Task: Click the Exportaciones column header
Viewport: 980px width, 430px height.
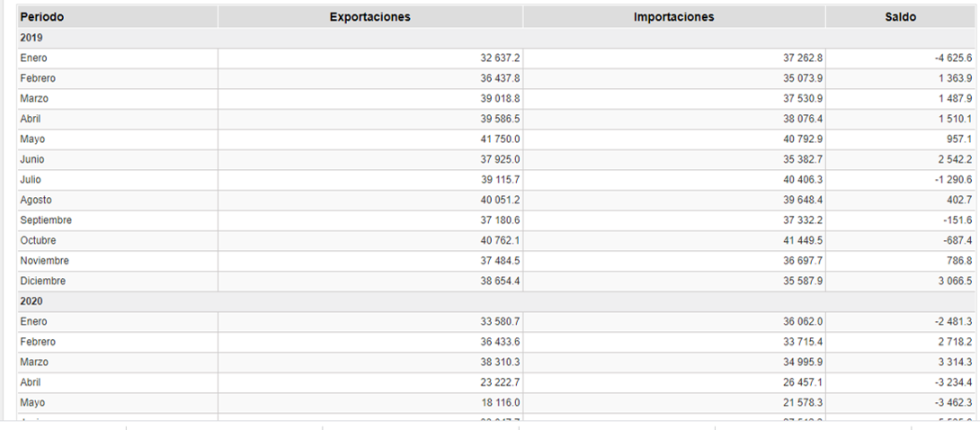Action: click(370, 17)
